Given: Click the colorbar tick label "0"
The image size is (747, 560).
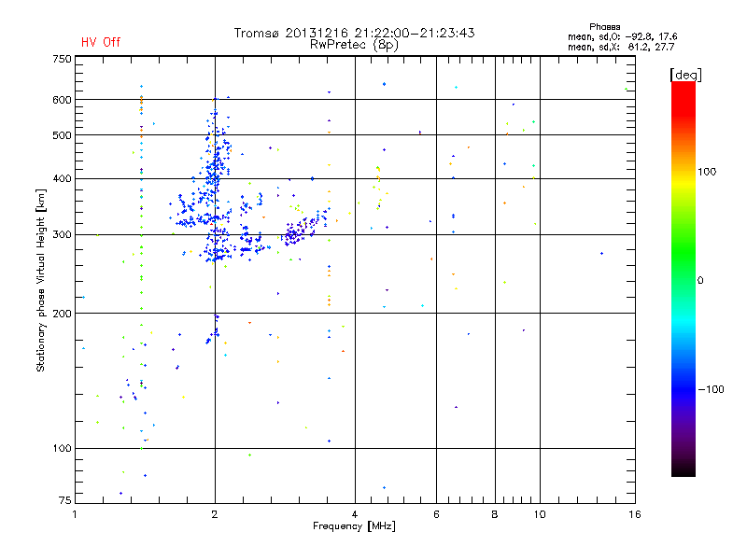Looking at the screenshot, I should click(700, 281).
